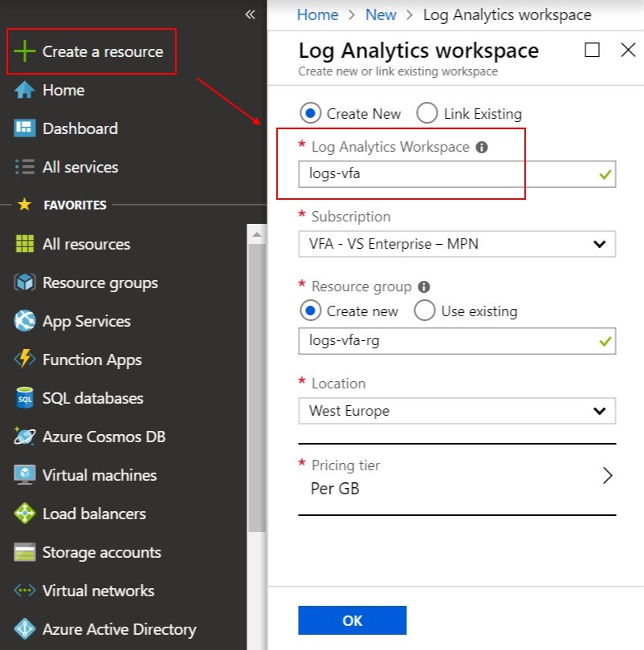Open All resources favorite

pos(86,244)
